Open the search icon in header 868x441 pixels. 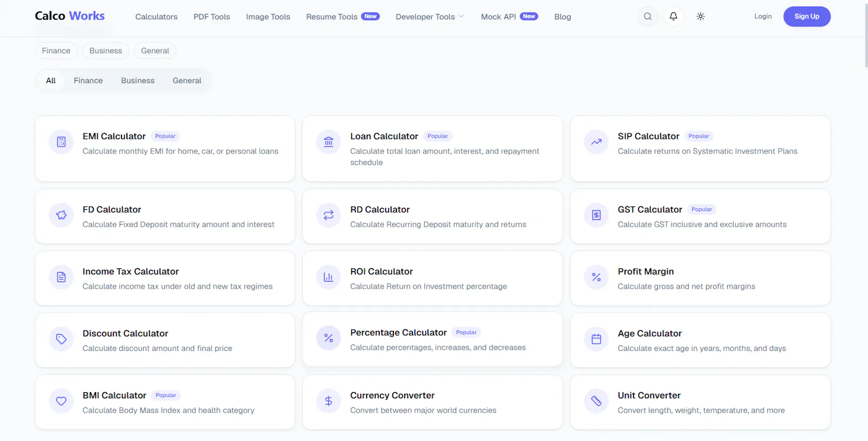[648, 16]
